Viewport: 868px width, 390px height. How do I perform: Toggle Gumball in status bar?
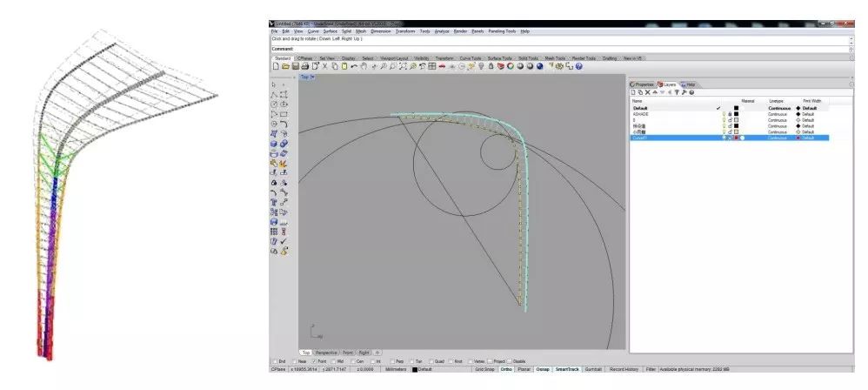point(593,369)
